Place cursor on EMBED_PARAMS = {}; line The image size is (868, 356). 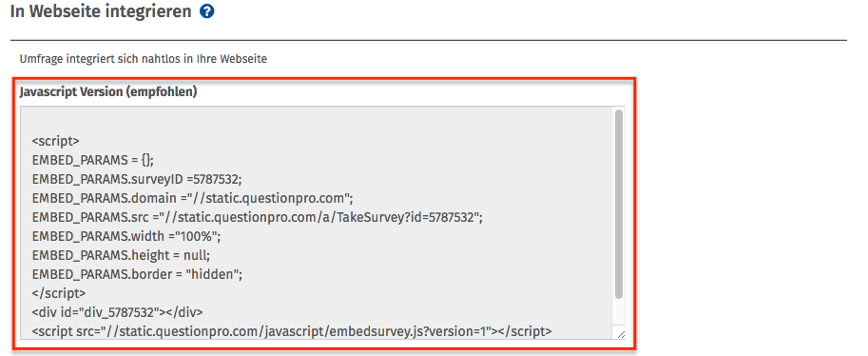(93, 160)
